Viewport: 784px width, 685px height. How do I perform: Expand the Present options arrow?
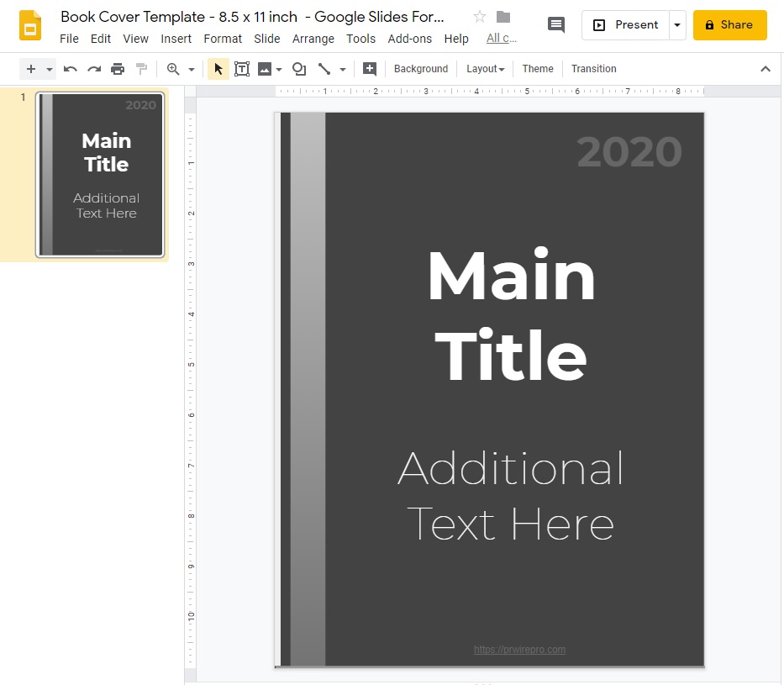(x=677, y=25)
